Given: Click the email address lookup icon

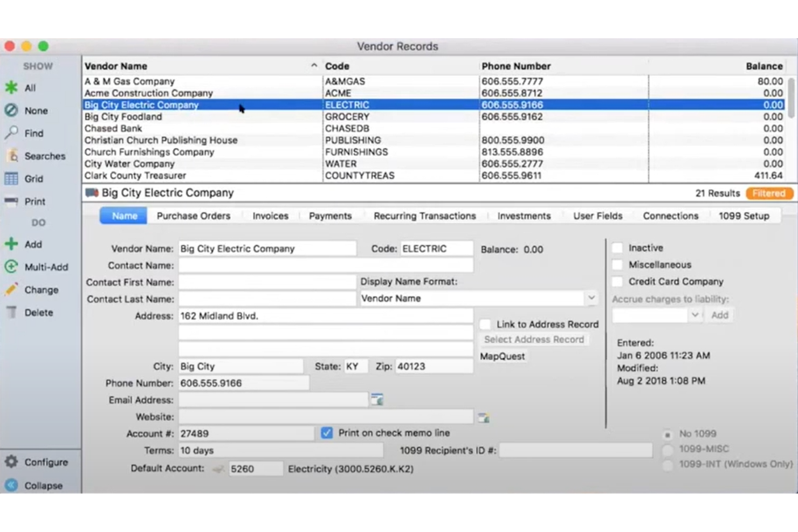Looking at the screenshot, I should [377, 399].
